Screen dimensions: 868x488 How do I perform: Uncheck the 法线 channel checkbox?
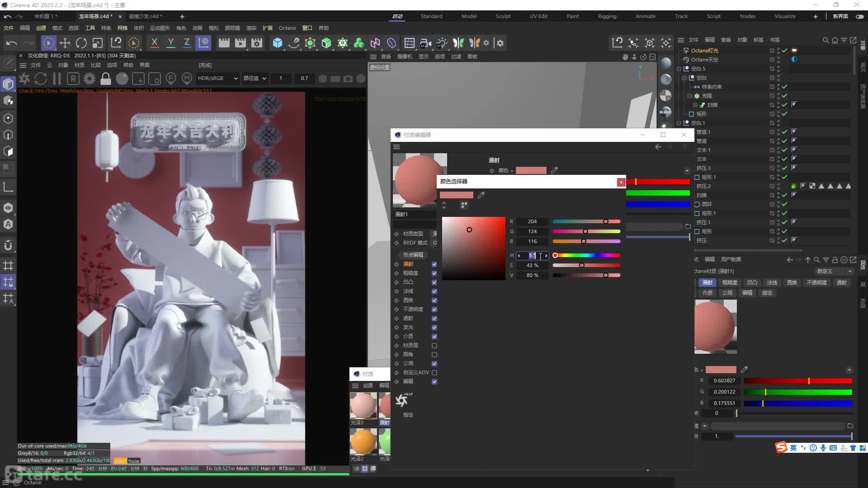(434, 291)
